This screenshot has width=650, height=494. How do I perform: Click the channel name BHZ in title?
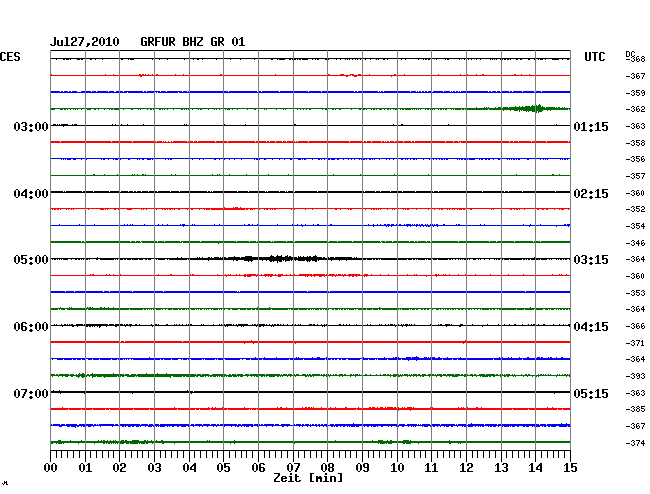pyautogui.click(x=193, y=42)
